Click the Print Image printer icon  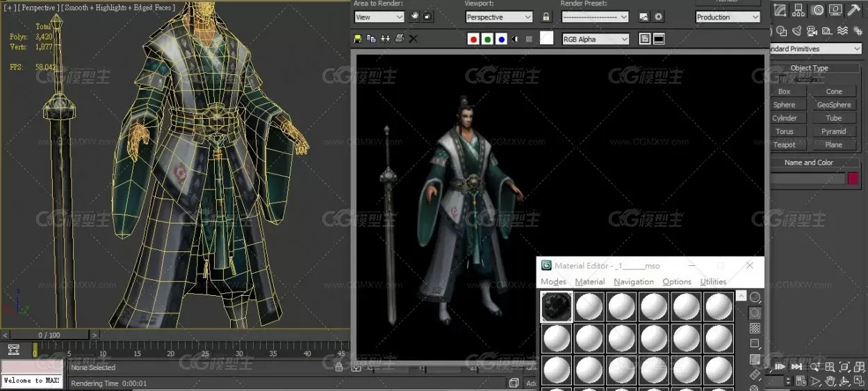[400, 39]
